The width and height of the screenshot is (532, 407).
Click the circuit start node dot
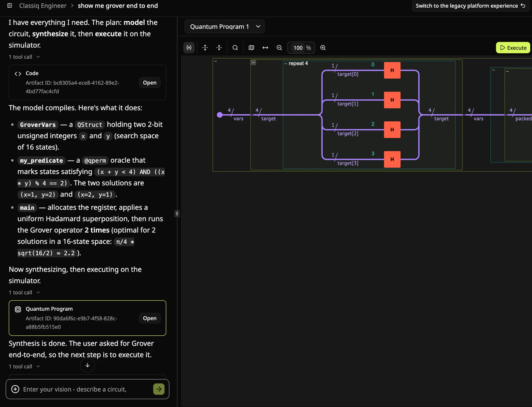point(220,115)
